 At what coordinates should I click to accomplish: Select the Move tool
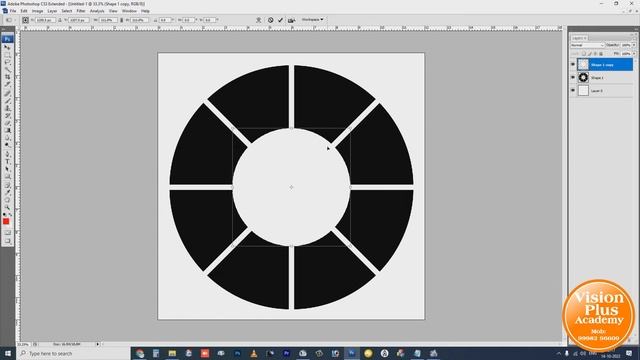pyautogui.click(x=7, y=47)
